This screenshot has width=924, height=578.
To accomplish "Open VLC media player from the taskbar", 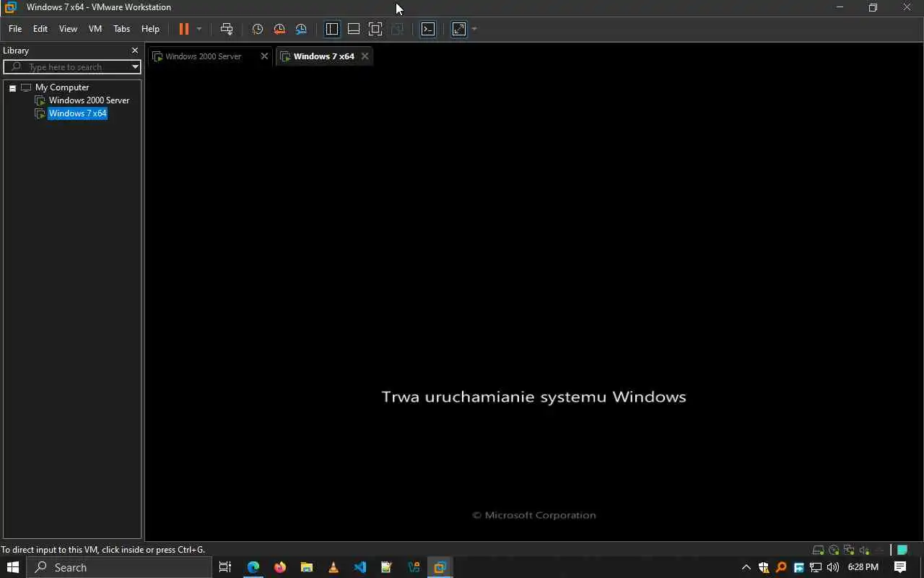I will 334,567.
